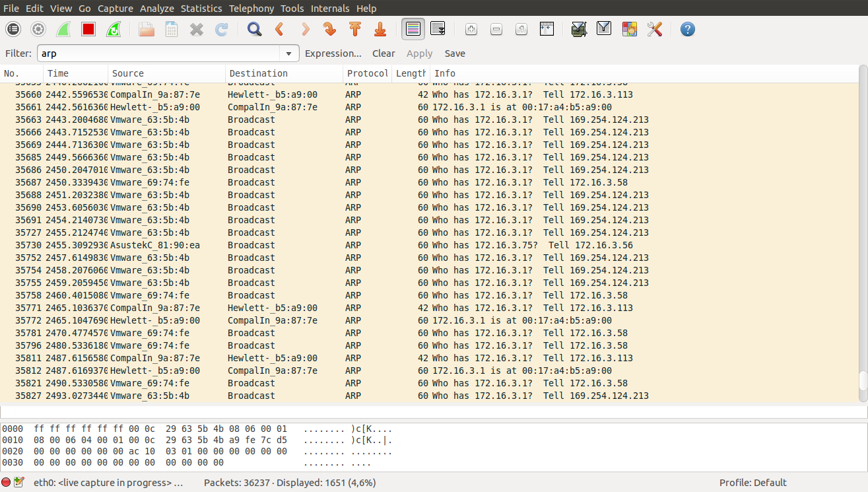Viewport: 868px width, 492px height.
Task: Click the Expression... button
Action: [x=333, y=53]
